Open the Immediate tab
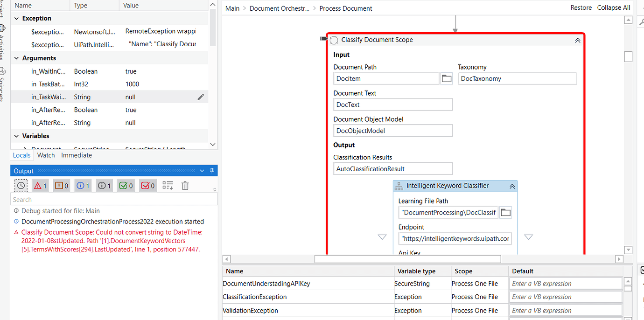 76,155
